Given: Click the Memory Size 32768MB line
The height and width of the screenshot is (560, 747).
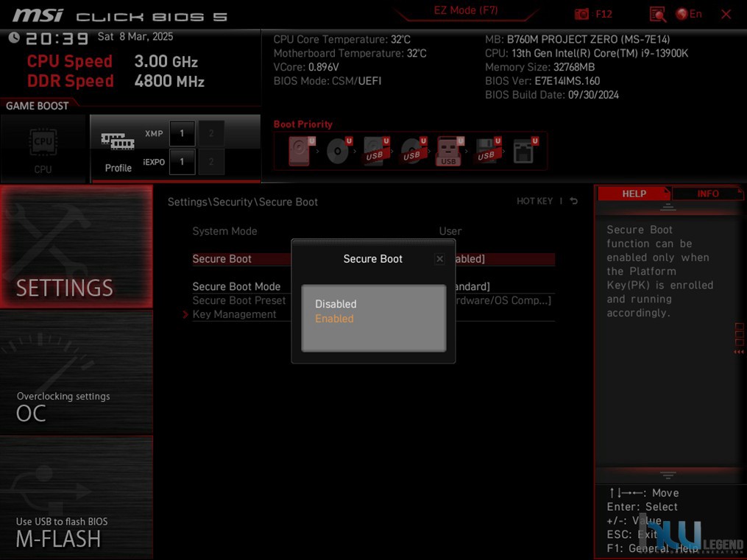Looking at the screenshot, I should click(x=539, y=67).
